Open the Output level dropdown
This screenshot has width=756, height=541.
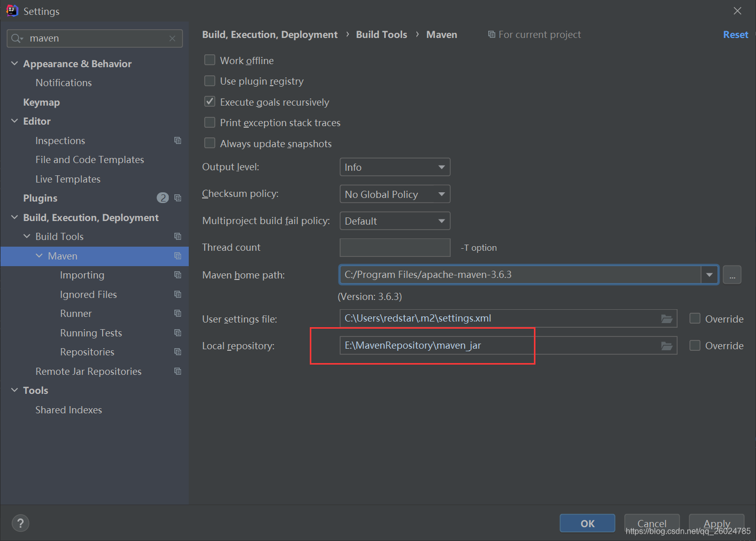tap(395, 167)
